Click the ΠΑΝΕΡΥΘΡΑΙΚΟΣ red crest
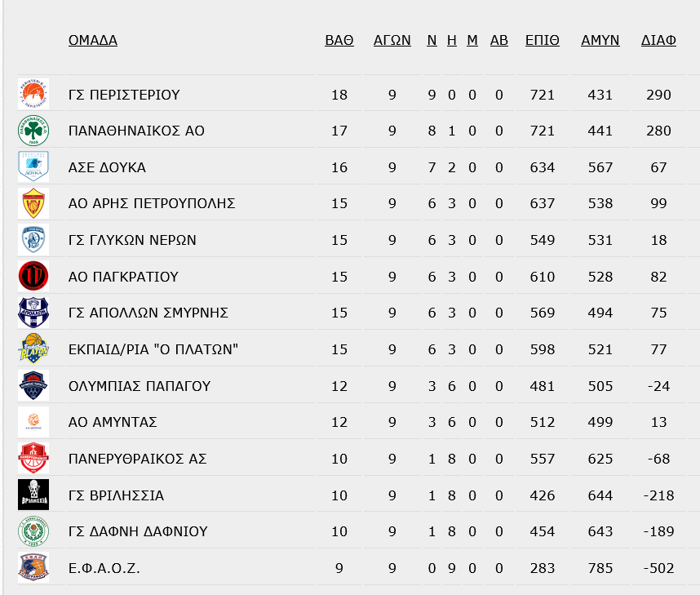This screenshot has height=595, width=700. [33, 459]
